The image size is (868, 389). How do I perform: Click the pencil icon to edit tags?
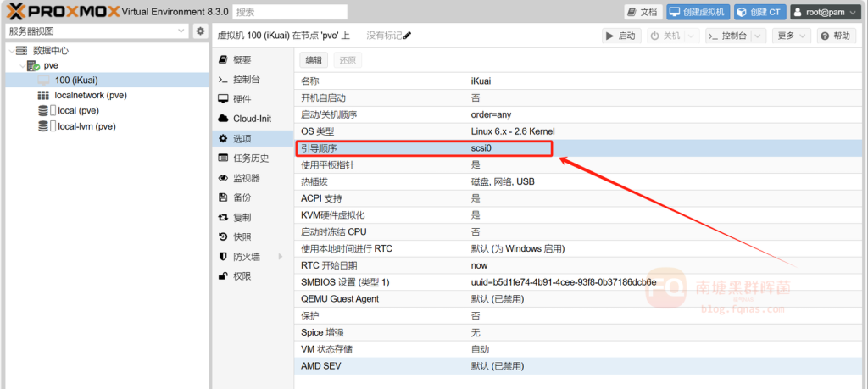[x=408, y=36]
